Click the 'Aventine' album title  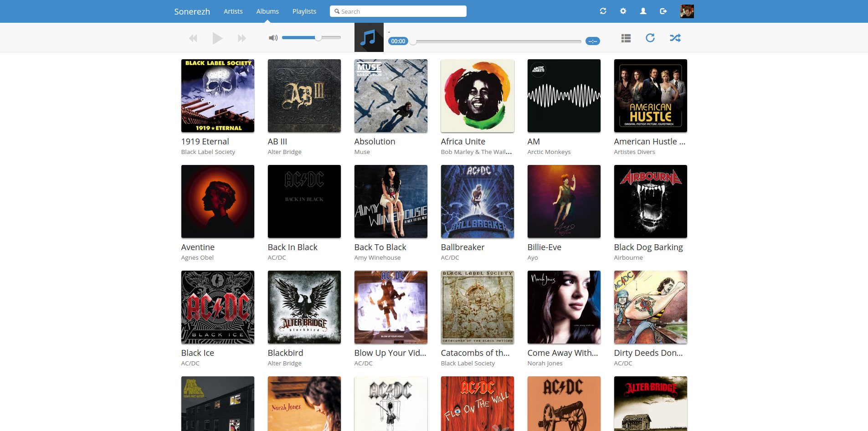pos(198,247)
